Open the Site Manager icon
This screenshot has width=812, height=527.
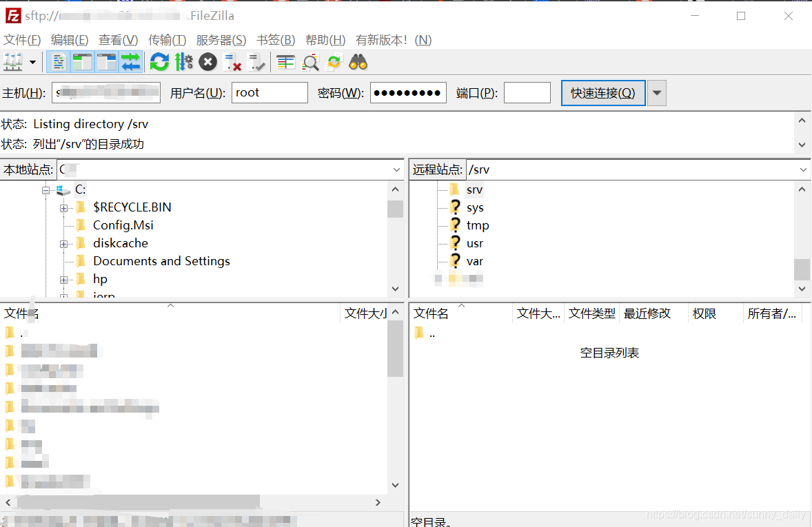pos(13,63)
